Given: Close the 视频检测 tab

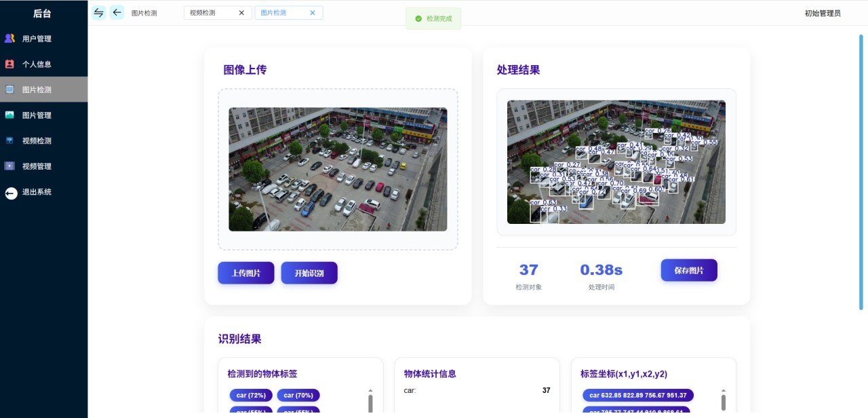Looking at the screenshot, I should (241, 13).
